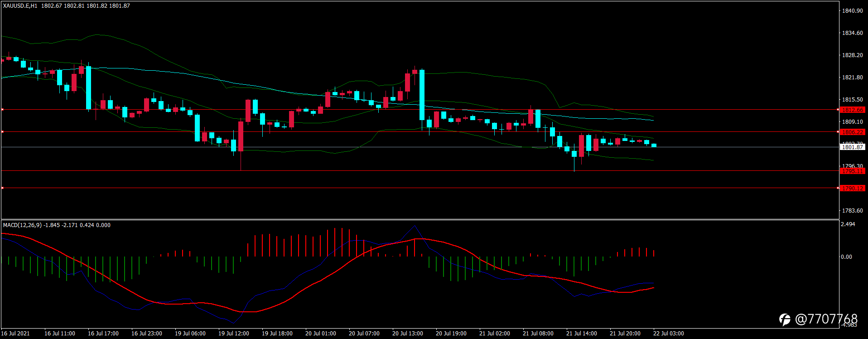Click the 19 Jul 18:00 time label
Image resolution: width=868 pixels, height=339 pixels.
[277, 333]
